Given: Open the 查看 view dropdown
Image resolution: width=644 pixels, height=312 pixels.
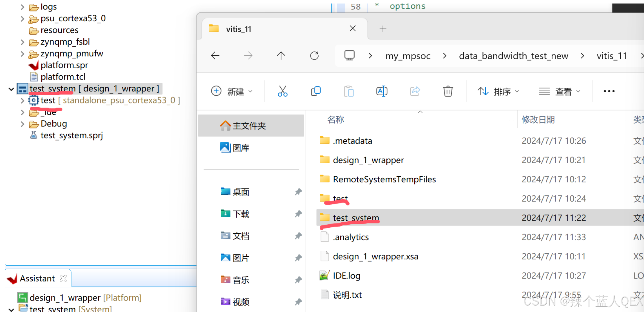Looking at the screenshot, I should [x=560, y=91].
